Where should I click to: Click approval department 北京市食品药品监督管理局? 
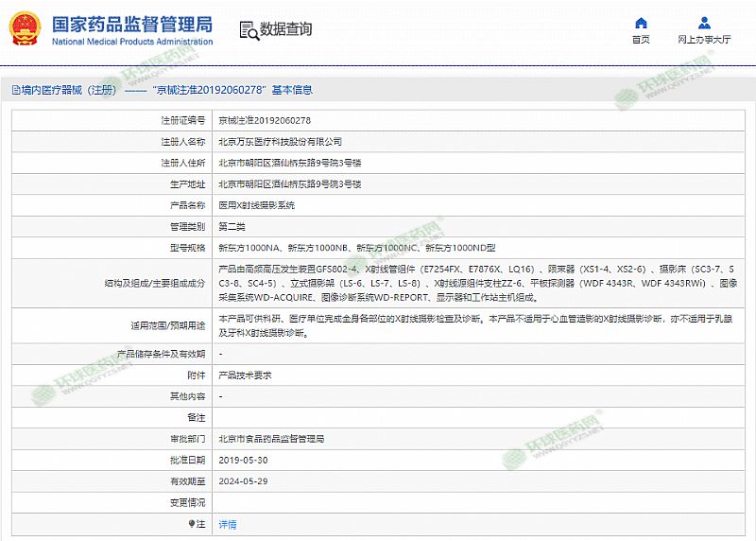click(x=271, y=439)
